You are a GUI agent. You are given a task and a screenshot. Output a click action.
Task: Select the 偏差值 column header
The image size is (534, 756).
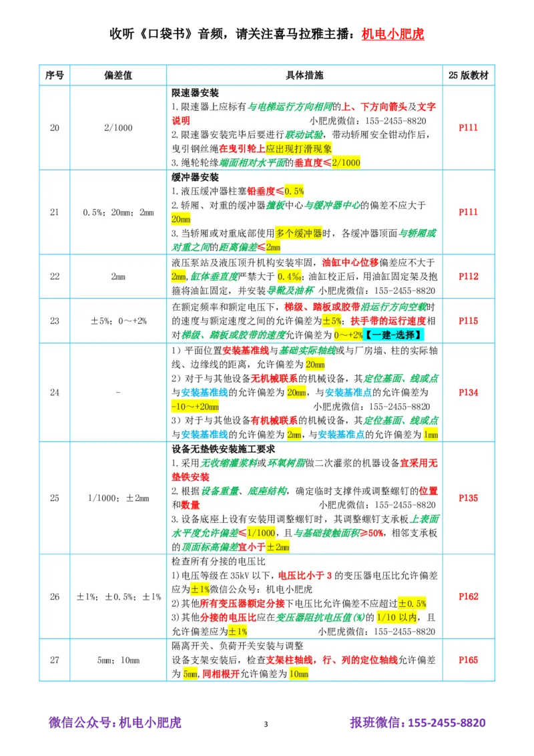coord(117,75)
